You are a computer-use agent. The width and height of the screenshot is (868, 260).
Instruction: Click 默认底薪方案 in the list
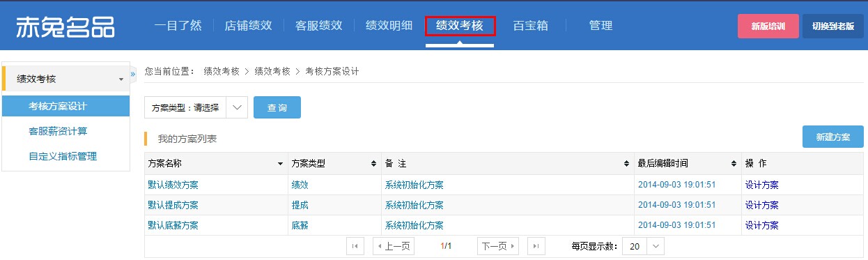[173, 225]
